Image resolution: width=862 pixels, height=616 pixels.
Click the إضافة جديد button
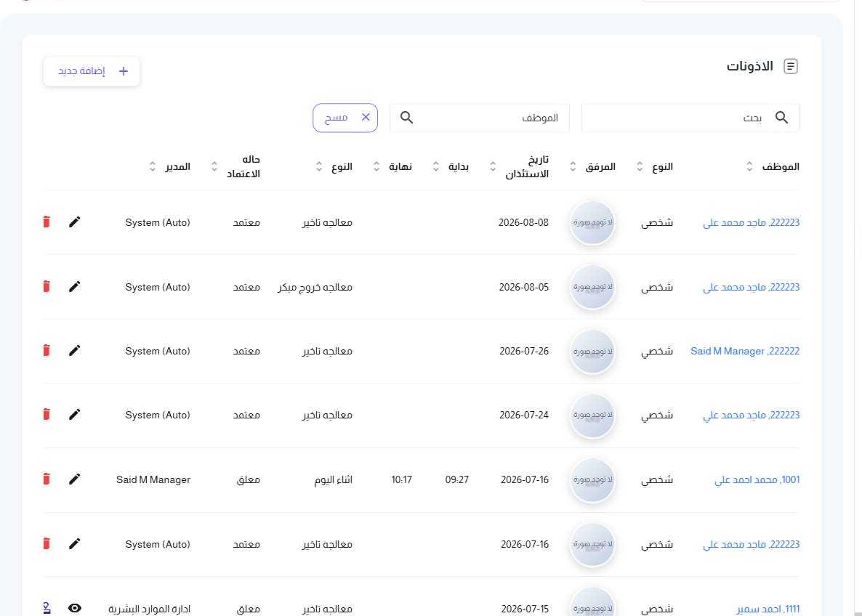[x=92, y=71]
